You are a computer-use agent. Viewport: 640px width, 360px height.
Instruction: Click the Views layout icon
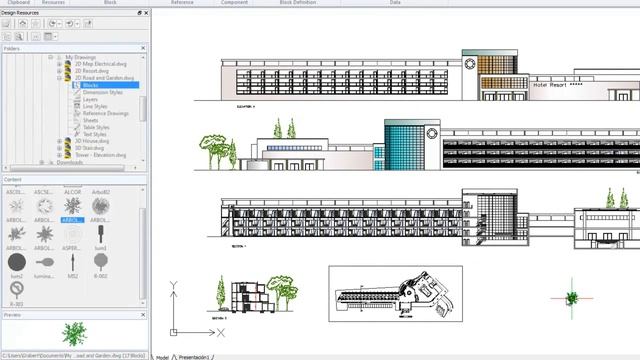pos(48,36)
